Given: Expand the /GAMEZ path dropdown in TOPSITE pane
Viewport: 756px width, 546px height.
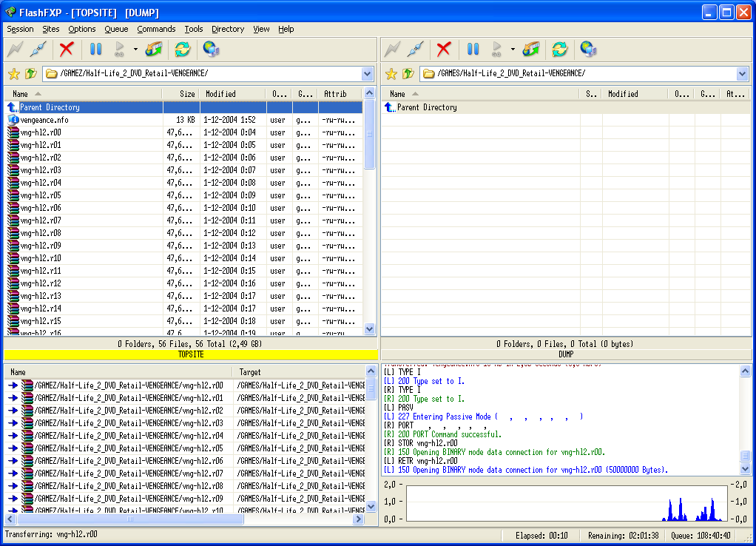Looking at the screenshot, I should pyautogui.click(x=368, y=74).
